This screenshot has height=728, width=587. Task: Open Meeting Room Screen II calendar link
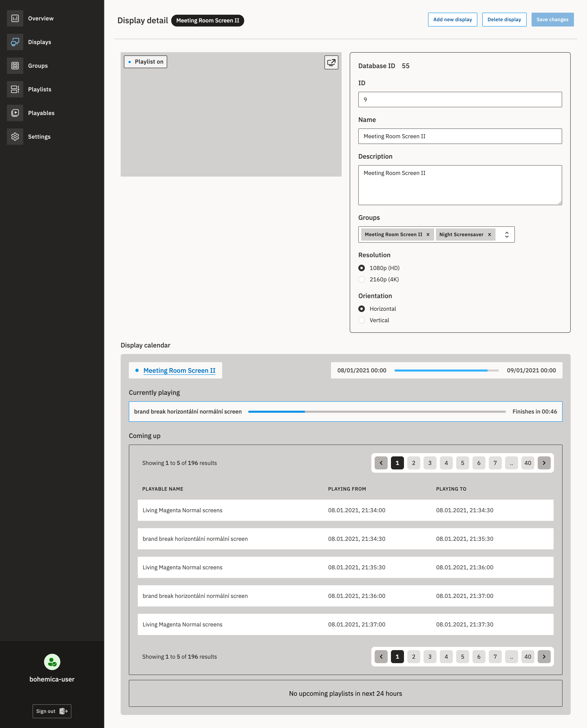tap(179, 371)
